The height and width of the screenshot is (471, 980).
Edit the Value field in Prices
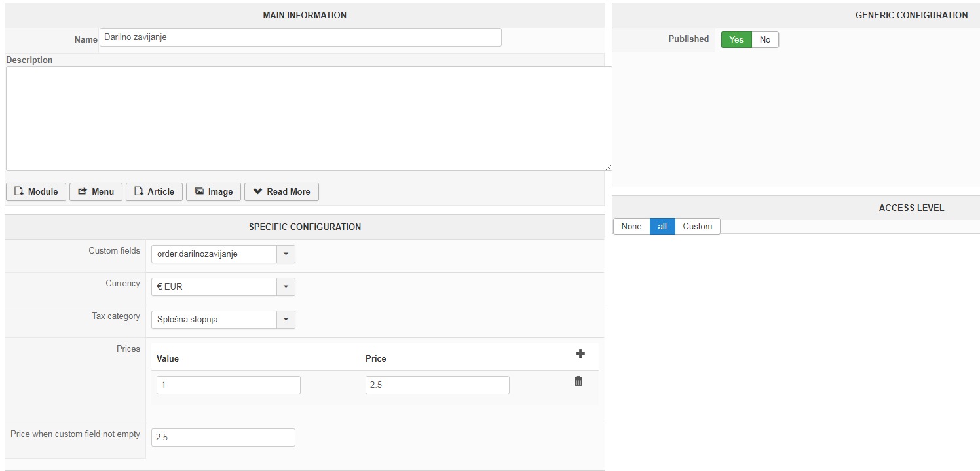pyautogui.click(x=228, y=385)
